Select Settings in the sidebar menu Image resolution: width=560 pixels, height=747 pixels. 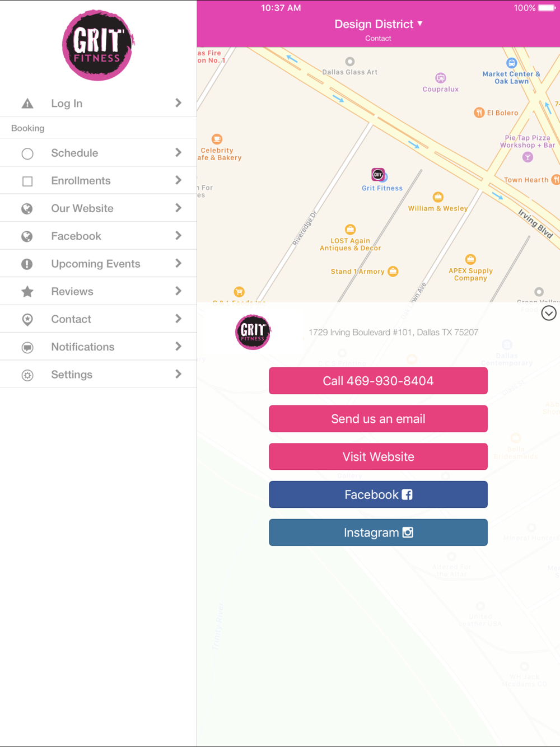(98, 374)
